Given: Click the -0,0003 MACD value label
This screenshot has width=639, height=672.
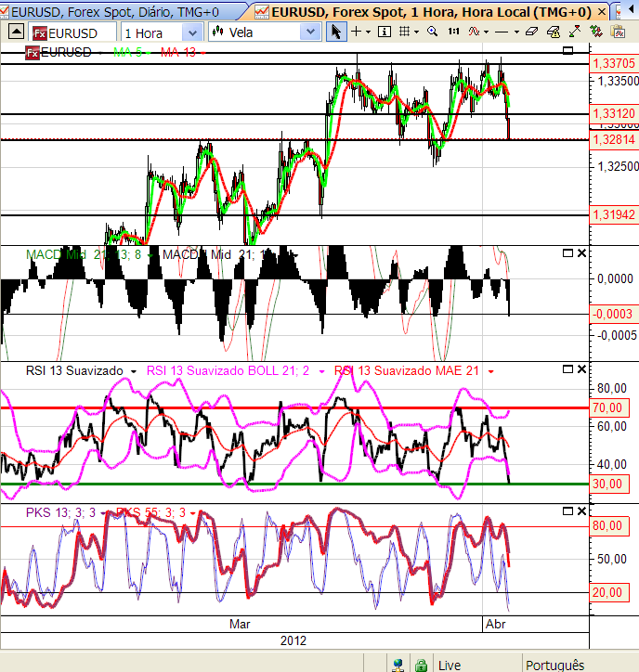Looking at the screenshot, I should pyautogui.click(x=614, y=314).
